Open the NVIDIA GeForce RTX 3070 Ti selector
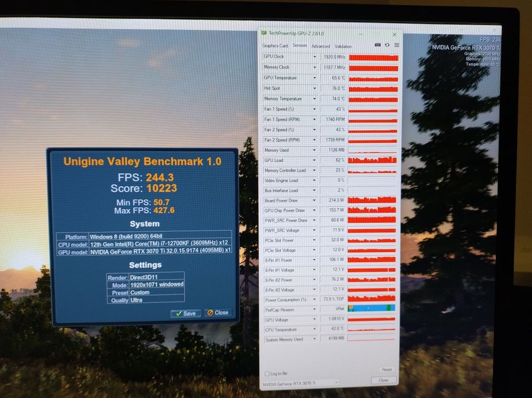532x398 pixels. (300, 383)
